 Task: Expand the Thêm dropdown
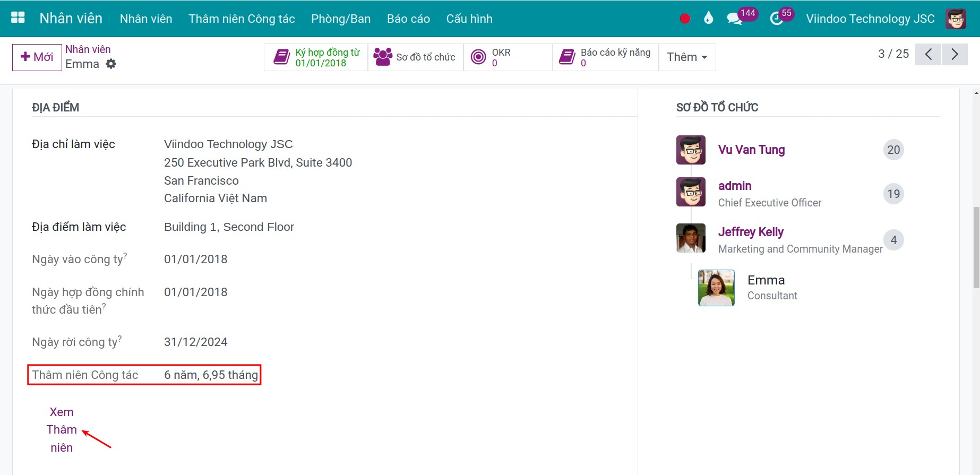tap(687, 57)
